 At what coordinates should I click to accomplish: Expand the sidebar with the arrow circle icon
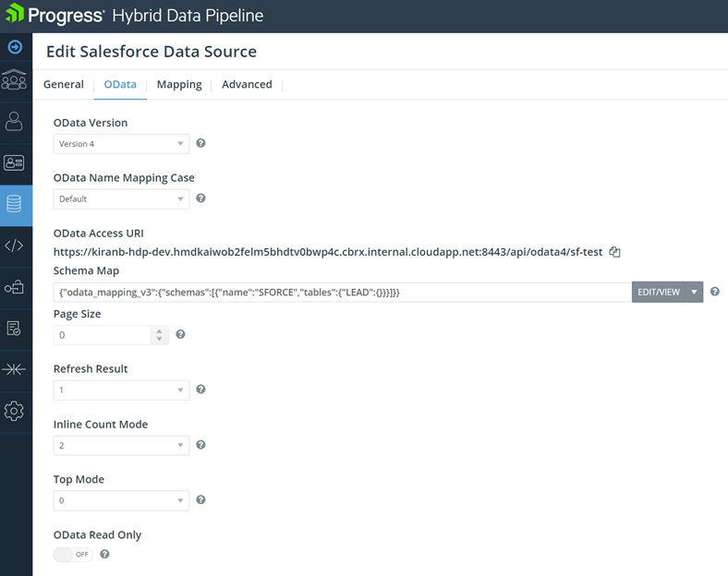(15, 47)
